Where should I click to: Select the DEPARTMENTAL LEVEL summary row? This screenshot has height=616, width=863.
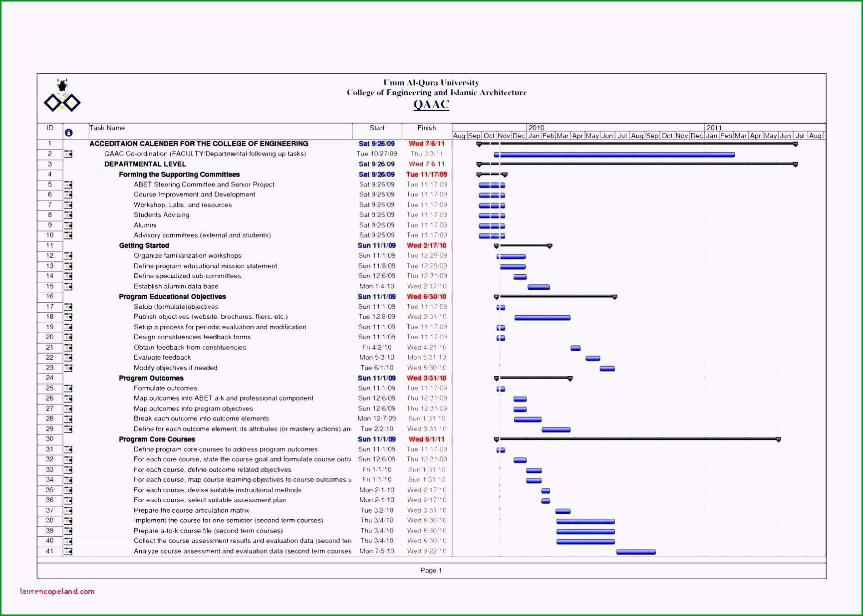(x=145, y=164)
